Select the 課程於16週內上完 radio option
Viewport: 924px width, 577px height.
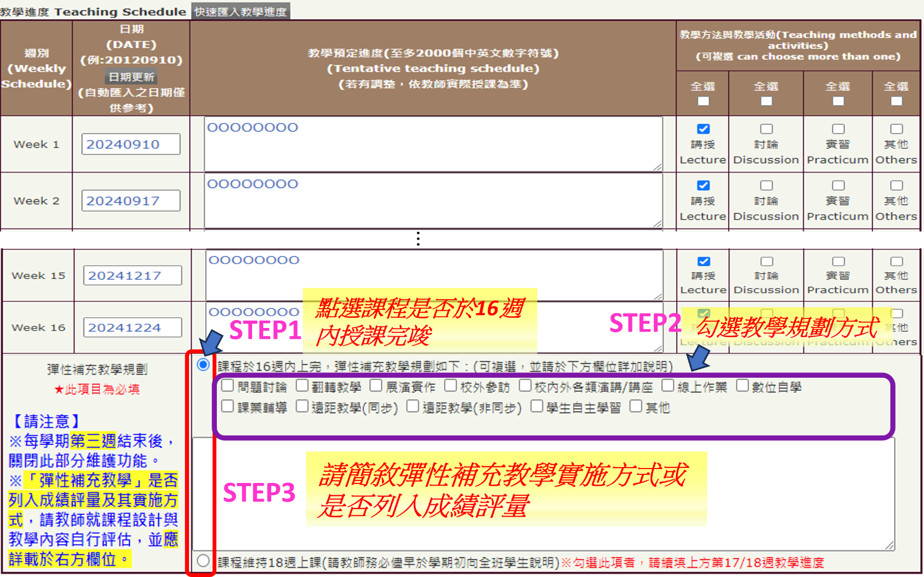[203, 365]
